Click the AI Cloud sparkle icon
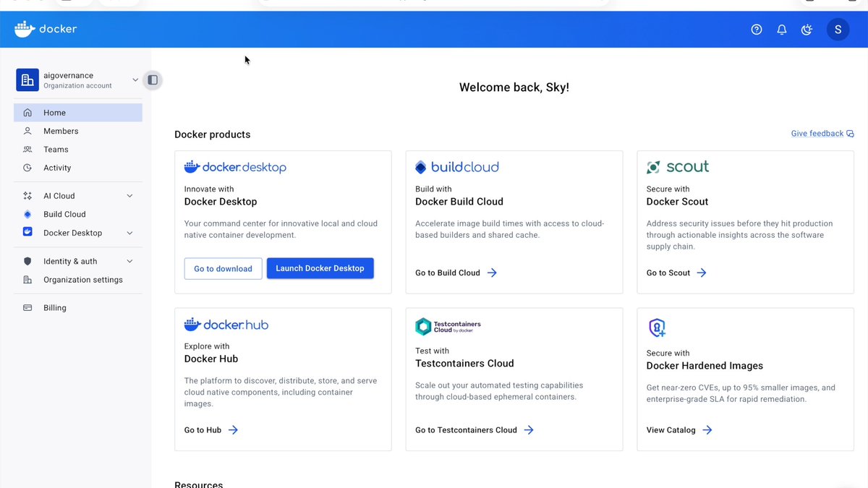This screenshot has width=868, height=488. click(27, 196)
